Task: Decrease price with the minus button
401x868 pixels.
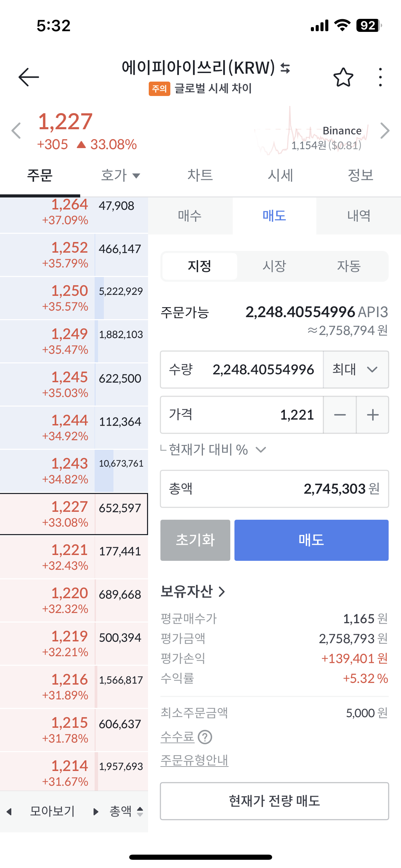Action: 340,415
